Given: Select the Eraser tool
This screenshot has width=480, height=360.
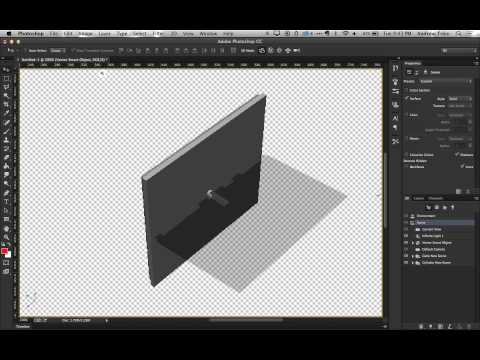Looking at the screenshot, I should point(6,157).
